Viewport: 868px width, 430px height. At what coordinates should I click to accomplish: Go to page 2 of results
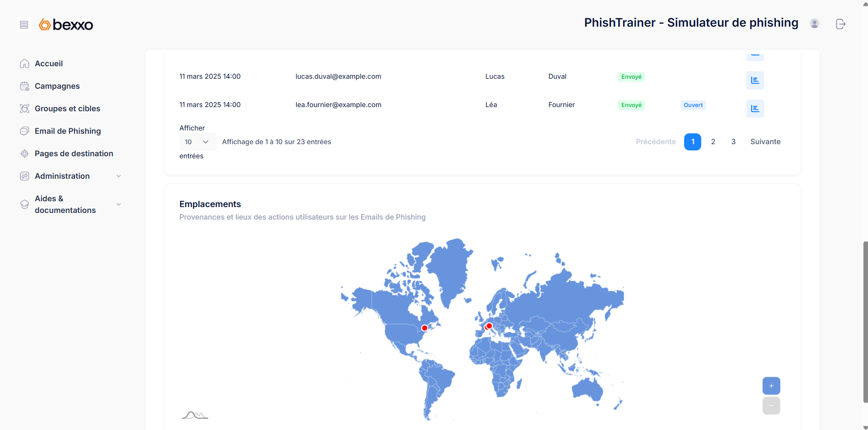[x=713, y=142]
